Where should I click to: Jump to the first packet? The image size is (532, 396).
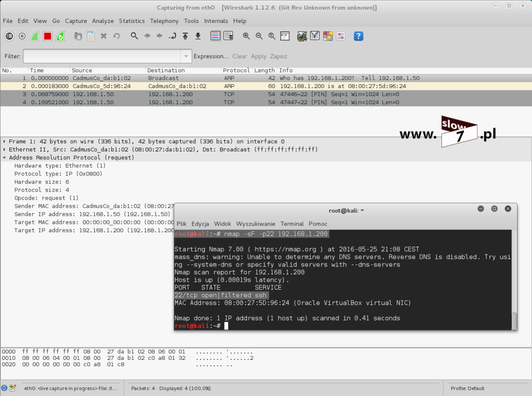coord(185,36)
